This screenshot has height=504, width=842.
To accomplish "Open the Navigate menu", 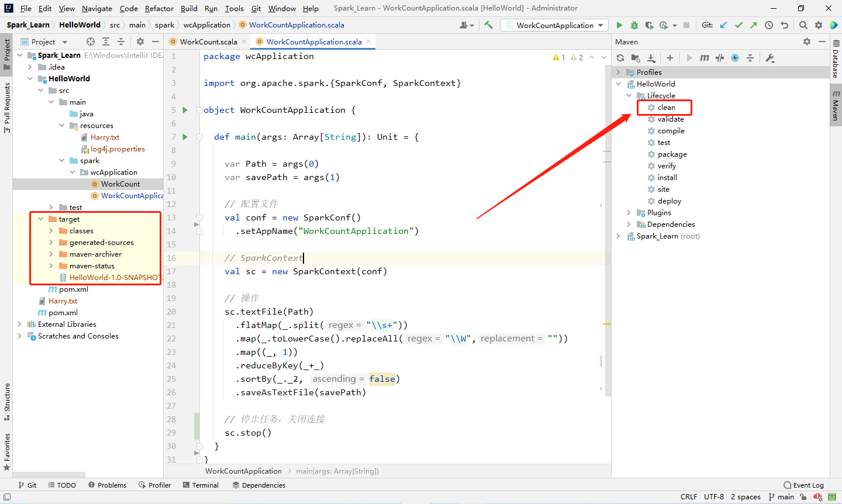I will (96, 8).
